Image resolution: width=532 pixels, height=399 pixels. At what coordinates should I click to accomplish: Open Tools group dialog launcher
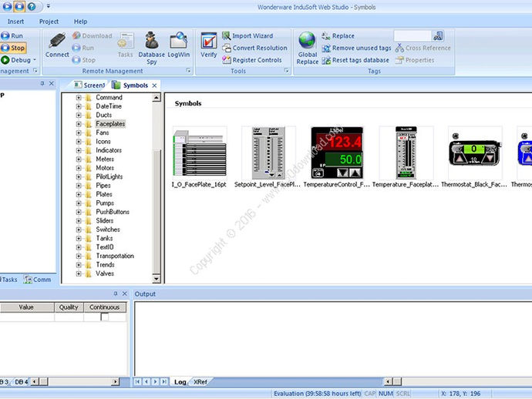pyautogui.click(x=286, y=71)
